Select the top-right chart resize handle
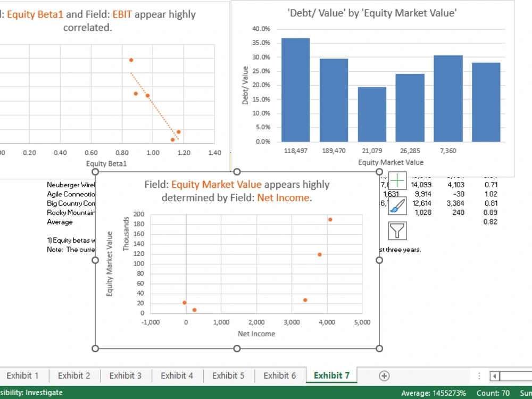 coord(379,172)
